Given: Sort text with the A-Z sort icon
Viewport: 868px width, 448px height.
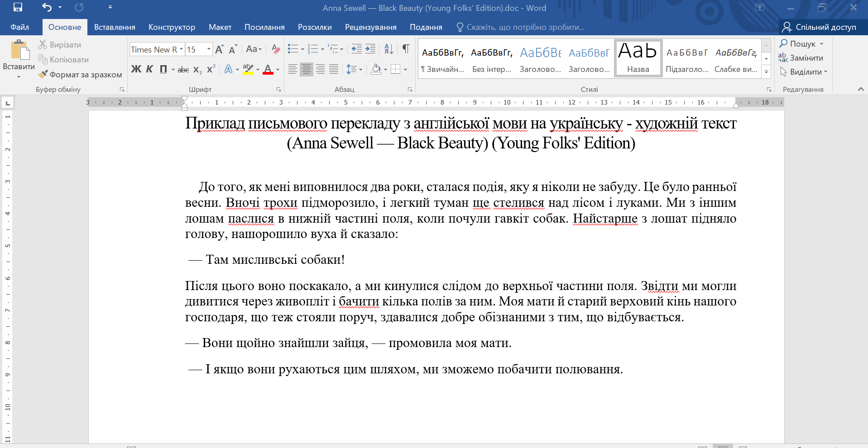Looking at the screenshot, I should (x=388, y=49).
